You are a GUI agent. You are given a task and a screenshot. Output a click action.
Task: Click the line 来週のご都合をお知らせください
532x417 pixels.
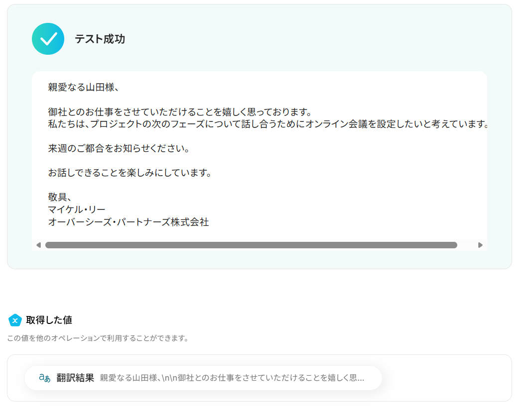pyautogui.click(x=119, y=148)
